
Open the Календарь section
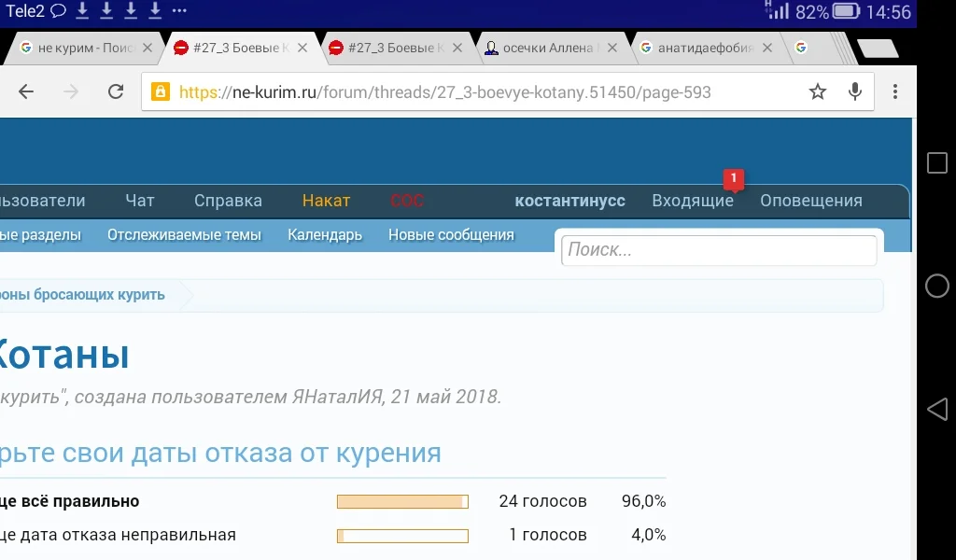coord(325,235)
